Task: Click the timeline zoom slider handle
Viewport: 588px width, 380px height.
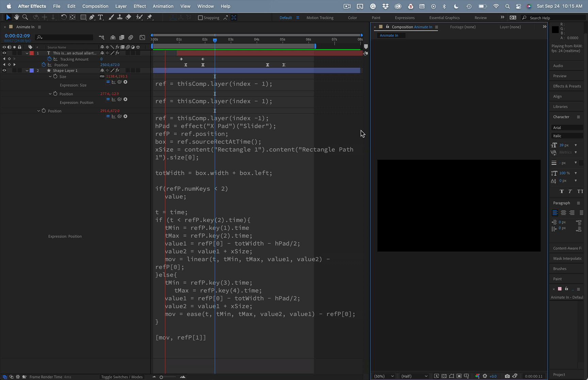Action: (161, 377)
